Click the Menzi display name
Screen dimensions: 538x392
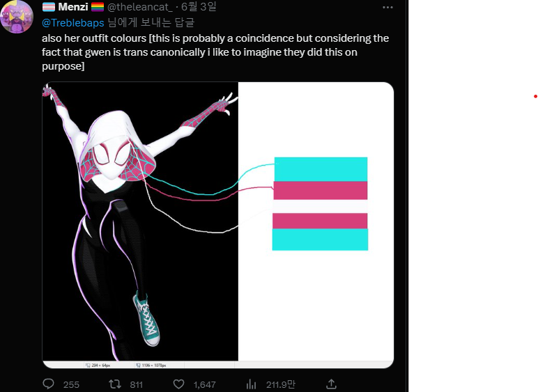pyautogui.click(x=73, y=7)
